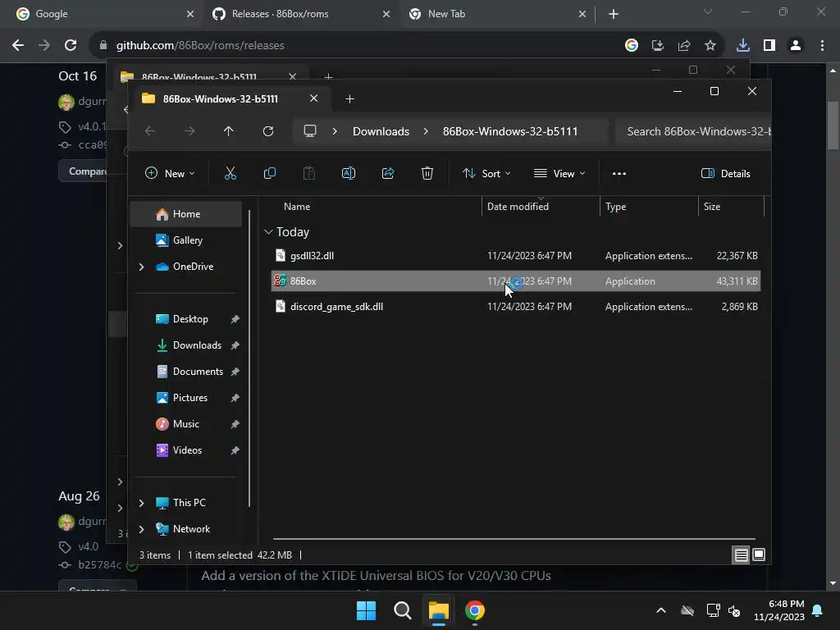Screen dimensions: 840x630
Task: Reload the GitHub page in Chrome
Action: (x=71, y=46)
